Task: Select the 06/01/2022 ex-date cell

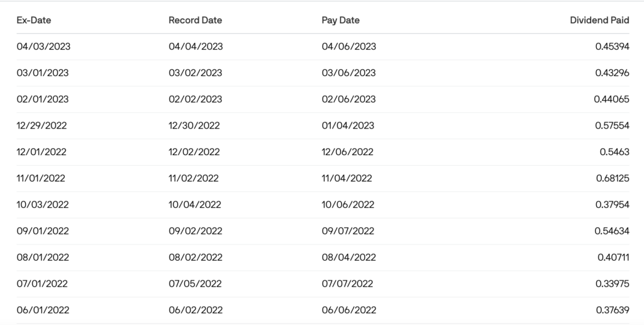Action: pos(43,310)
